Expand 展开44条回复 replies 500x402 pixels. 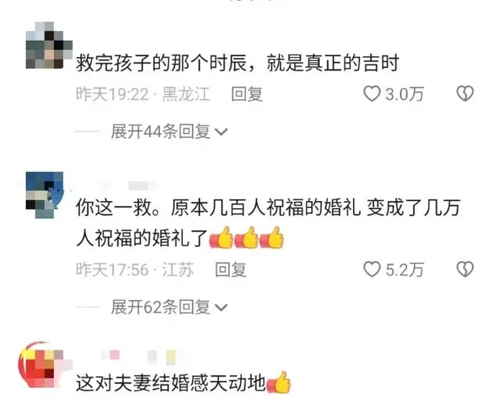point(160,131)
